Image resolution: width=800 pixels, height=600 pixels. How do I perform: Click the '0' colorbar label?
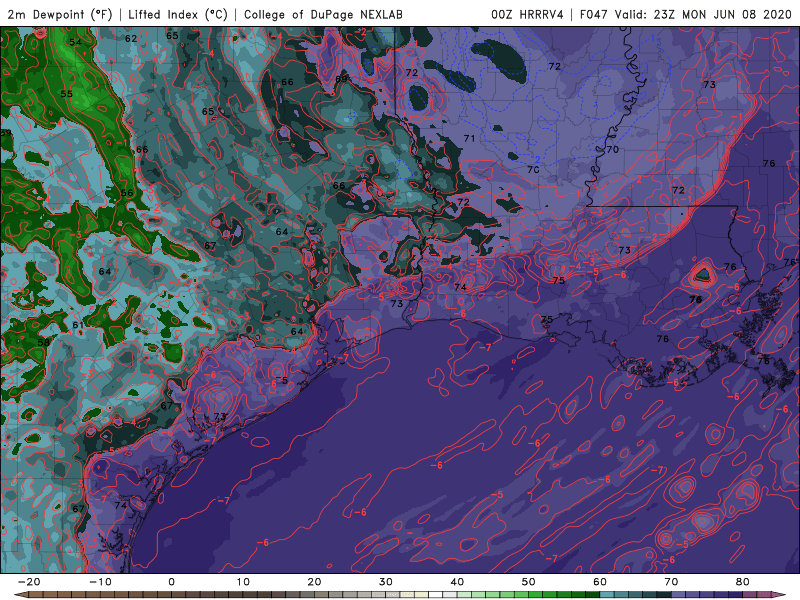tap(171, 582)
